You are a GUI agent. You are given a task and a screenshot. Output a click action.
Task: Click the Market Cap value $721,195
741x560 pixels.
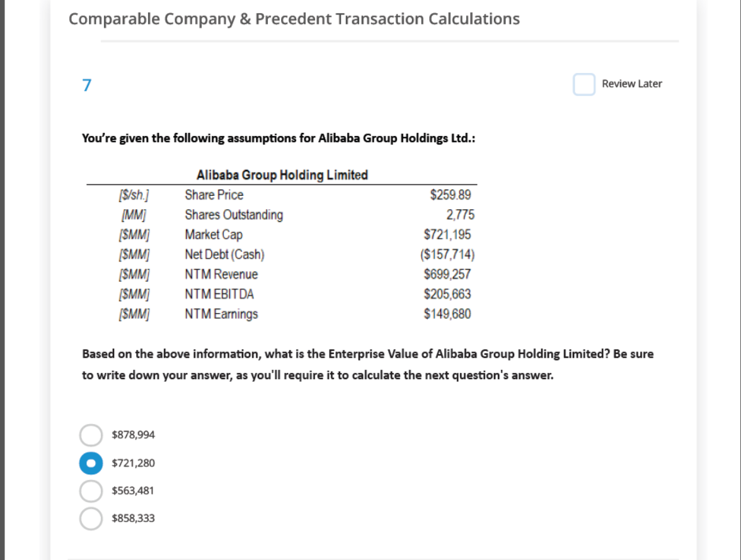447,234
